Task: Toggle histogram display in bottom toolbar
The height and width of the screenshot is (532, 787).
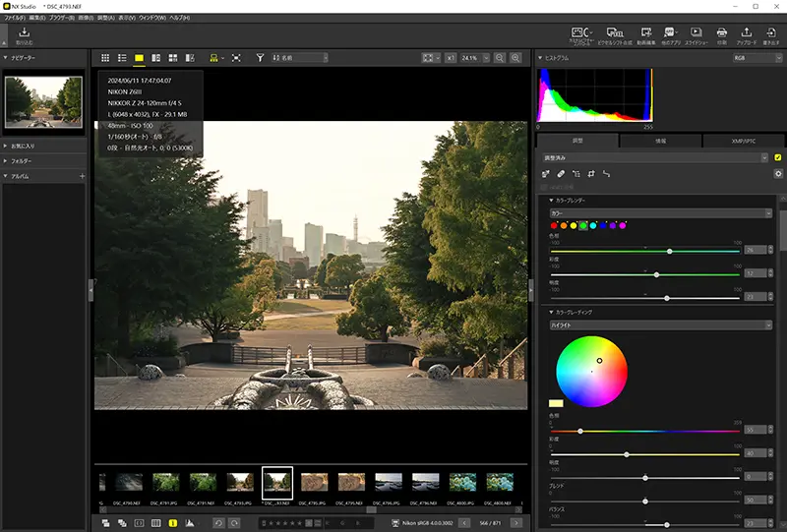Action: tap(189, 522)
